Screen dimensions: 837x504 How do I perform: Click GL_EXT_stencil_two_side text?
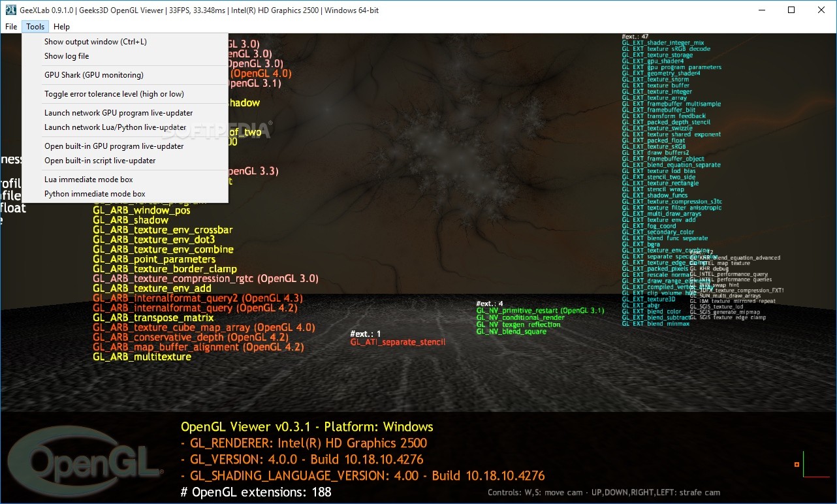tap(659, 177)
